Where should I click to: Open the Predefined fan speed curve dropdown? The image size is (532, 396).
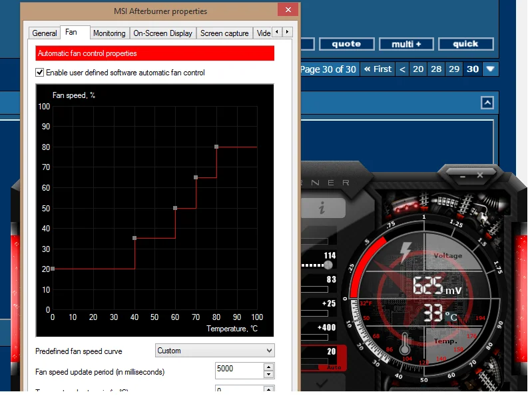click(x=215, y=351)
